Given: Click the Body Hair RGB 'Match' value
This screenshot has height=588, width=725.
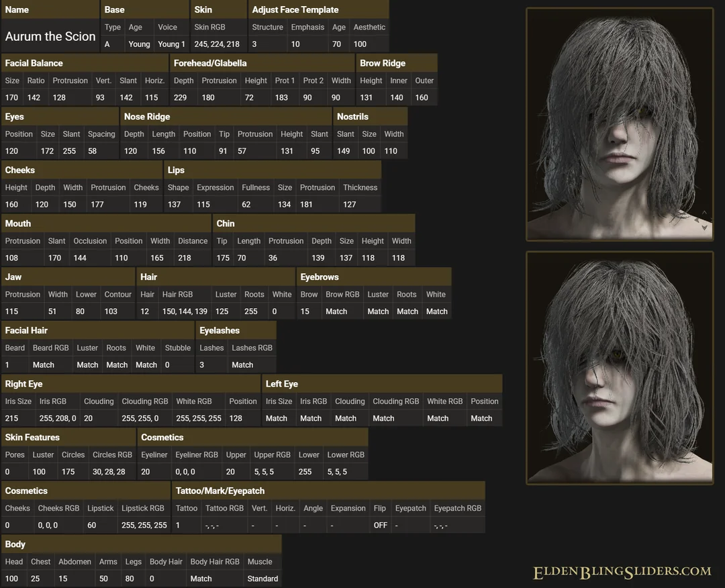Looking at the screenshot, I should [201, 579].
